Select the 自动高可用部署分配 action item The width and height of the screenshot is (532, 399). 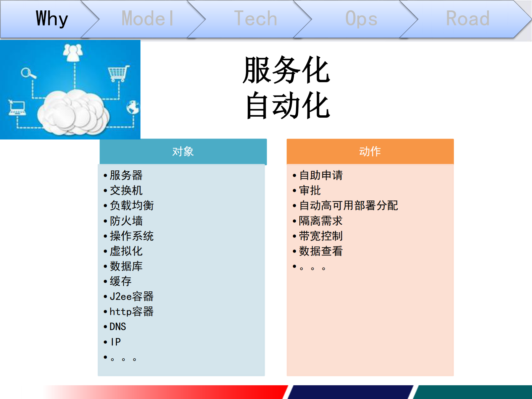tap(349, 206)
